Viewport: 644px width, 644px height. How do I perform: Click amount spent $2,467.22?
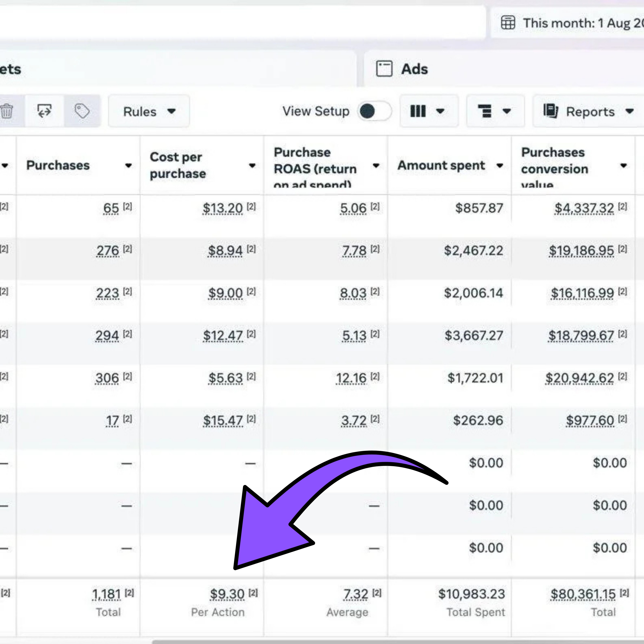474,251
